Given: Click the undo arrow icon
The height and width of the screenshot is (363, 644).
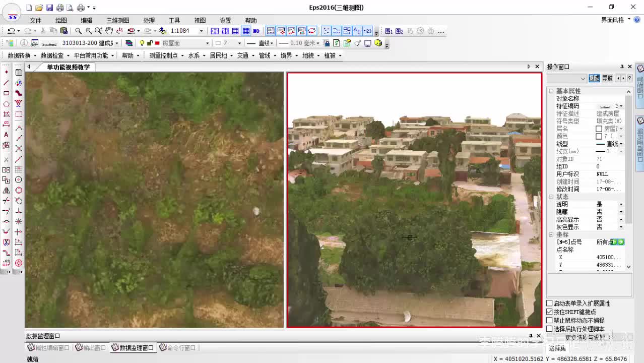Looking at the screenshot, I should click(x=11, y=31).
